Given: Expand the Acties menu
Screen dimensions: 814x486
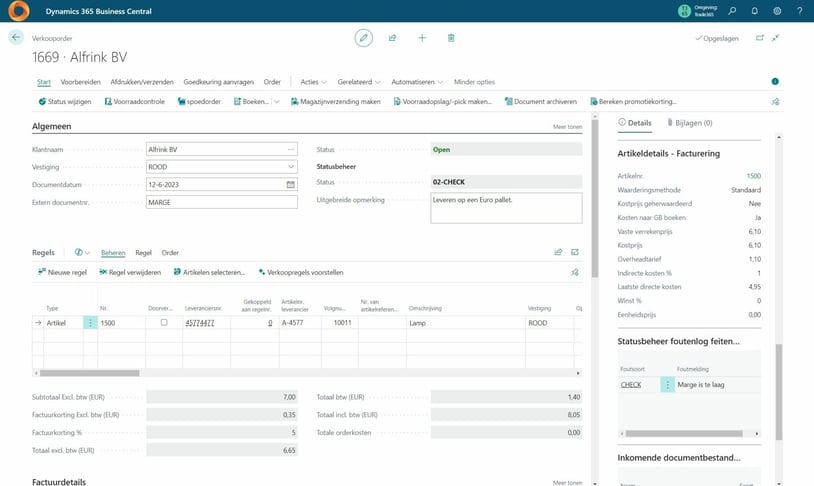Looking at the screenshot, I should [314, 82].
